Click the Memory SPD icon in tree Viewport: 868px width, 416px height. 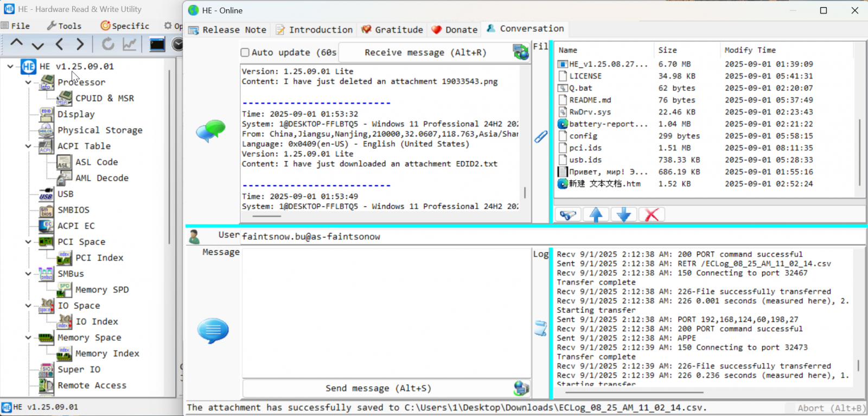pos(65,289)
